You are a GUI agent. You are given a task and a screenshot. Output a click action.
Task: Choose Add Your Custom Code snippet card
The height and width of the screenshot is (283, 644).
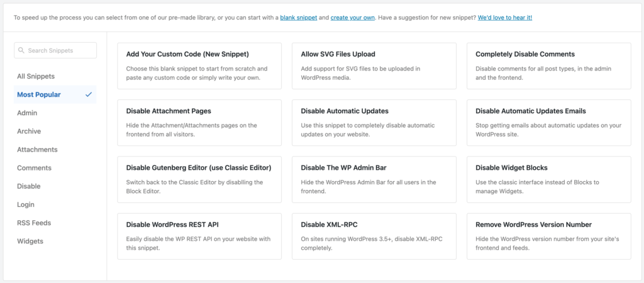pos(199,65)
